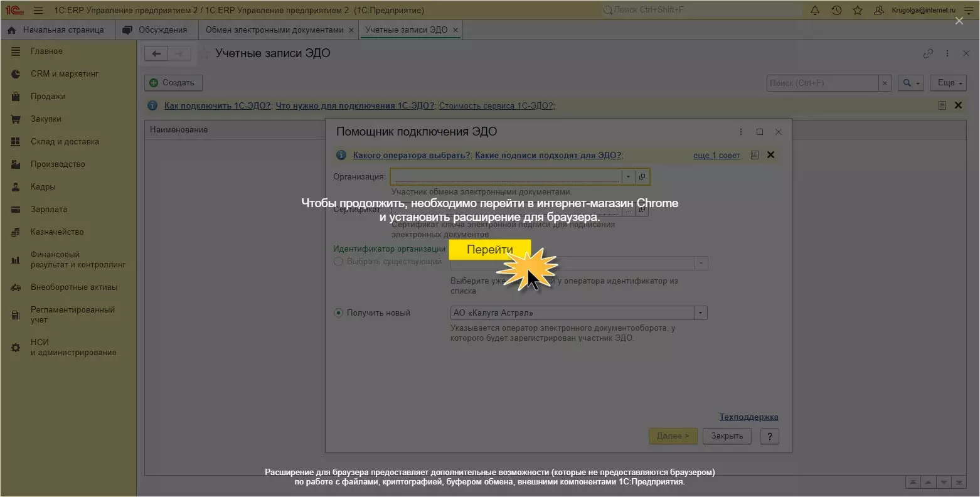Open 'Стоимость сервиса 1С-ЭДО?' link

pos(497,106)
